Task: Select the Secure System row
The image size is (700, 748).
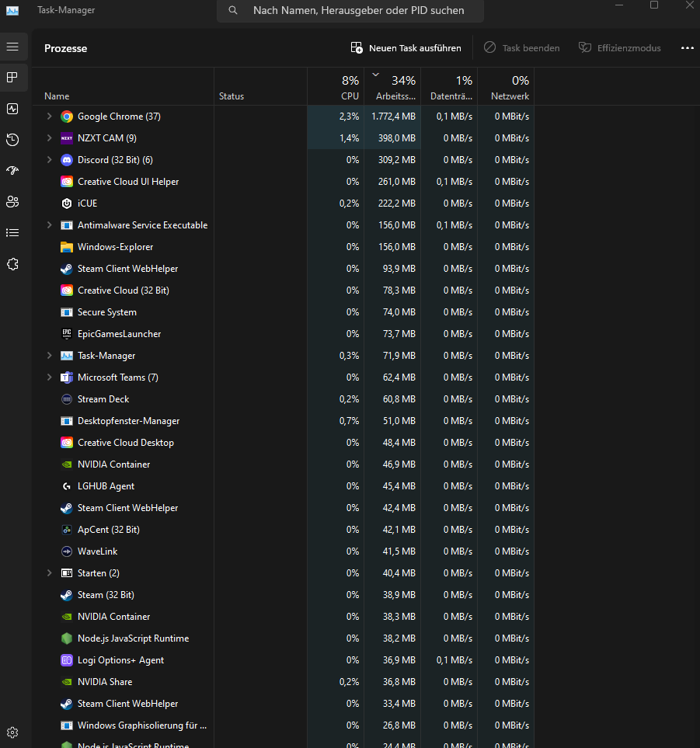Action: tap(283, 312)
